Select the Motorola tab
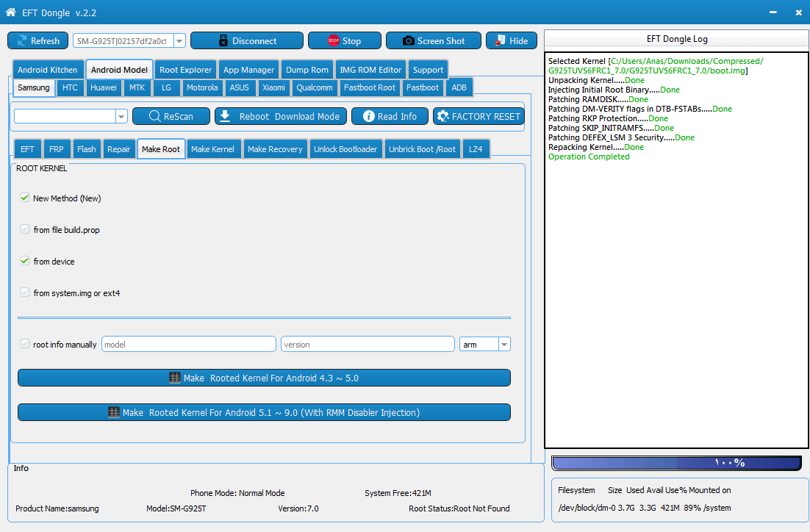 coord(202,87)
